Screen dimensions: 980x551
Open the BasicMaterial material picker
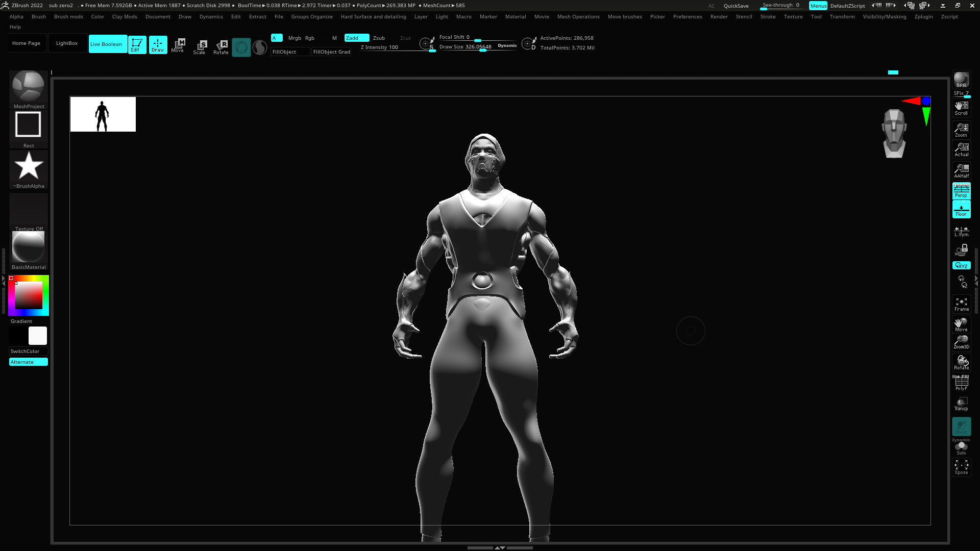click(29, 248)
